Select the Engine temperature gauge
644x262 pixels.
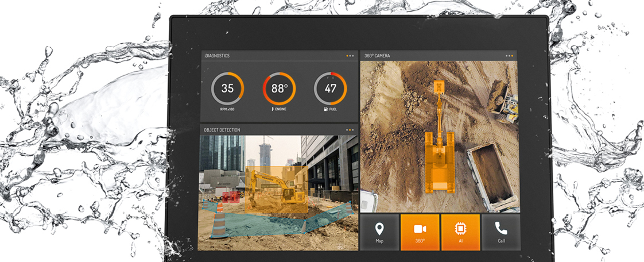click(x=279, y=88)
